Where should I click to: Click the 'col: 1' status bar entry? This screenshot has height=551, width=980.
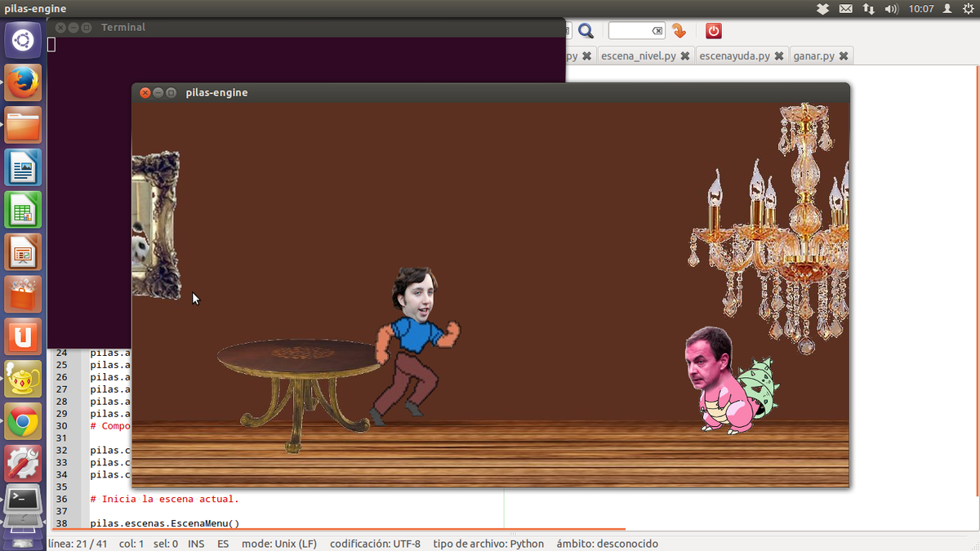point(131,544)
